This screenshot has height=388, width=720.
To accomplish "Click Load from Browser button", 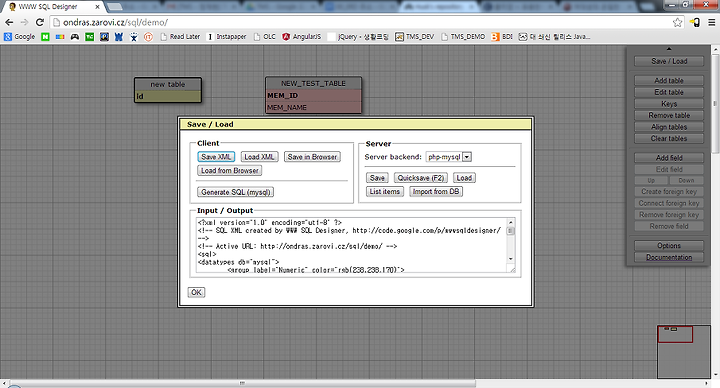I will (x=230, y=170).
